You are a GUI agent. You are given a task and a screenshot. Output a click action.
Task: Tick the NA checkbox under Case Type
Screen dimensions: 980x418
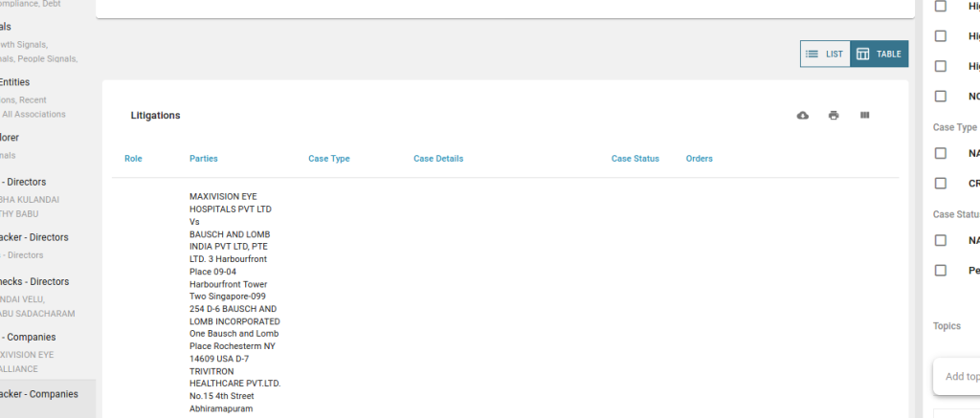(x=941, y=153)
